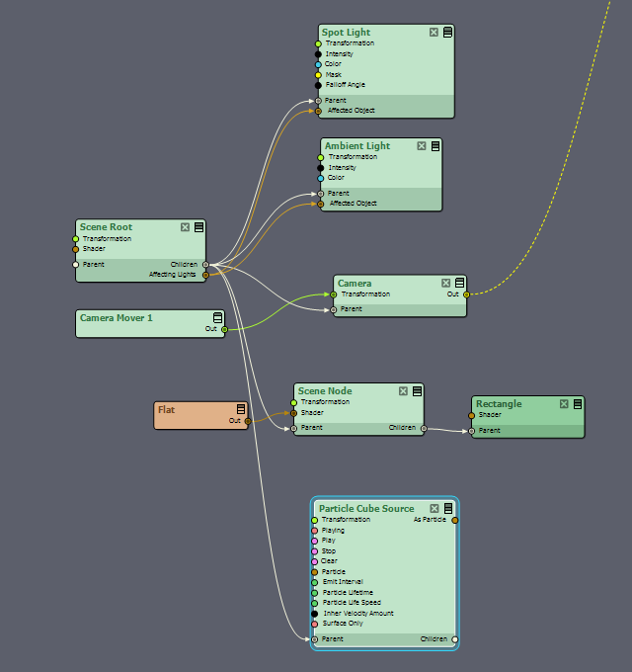This screenshot has width=632, height=672.
Task: Open the Scene Node menu icon
Action: (417, 391)
